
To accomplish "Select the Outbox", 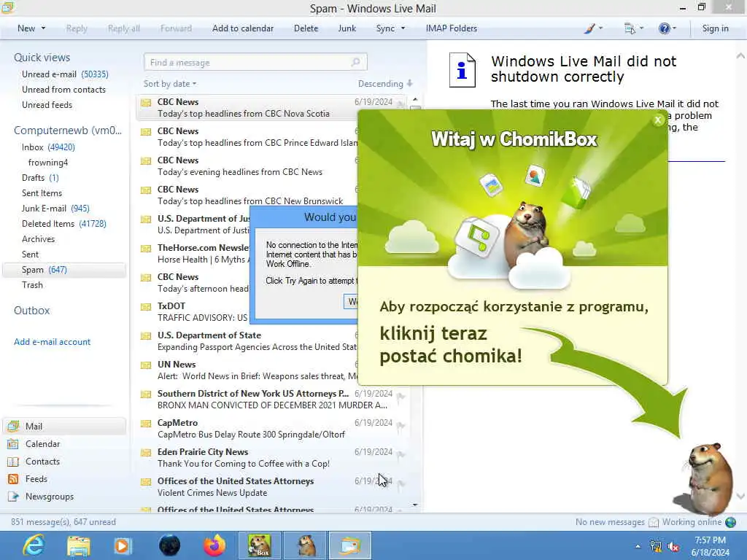I will pyautogui.click(x=31, y=311).
